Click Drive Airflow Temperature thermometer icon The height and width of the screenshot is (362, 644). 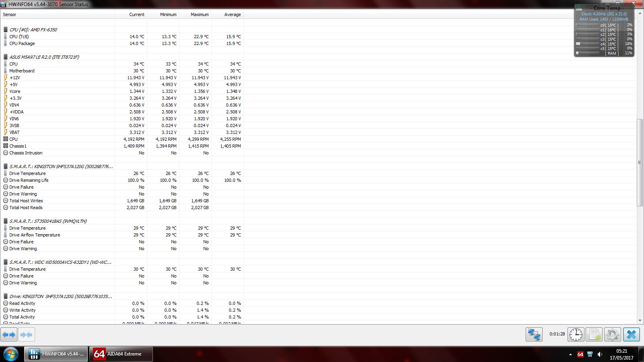pos(6,235)
